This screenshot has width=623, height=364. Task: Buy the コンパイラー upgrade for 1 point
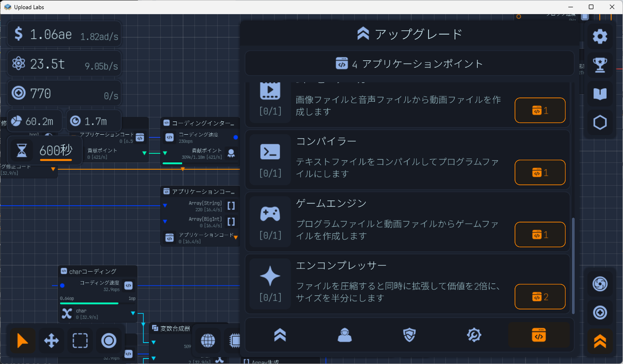click(x=540, y=173)
